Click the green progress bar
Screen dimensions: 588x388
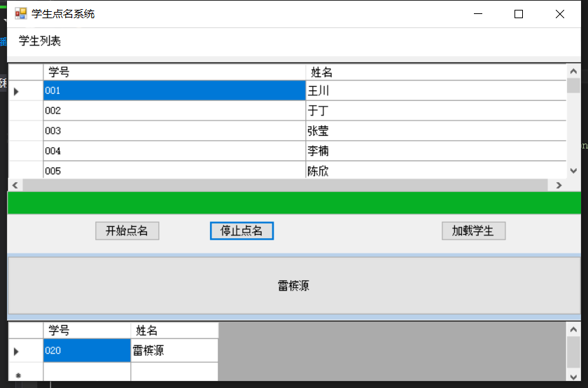(x=294, y=202)
